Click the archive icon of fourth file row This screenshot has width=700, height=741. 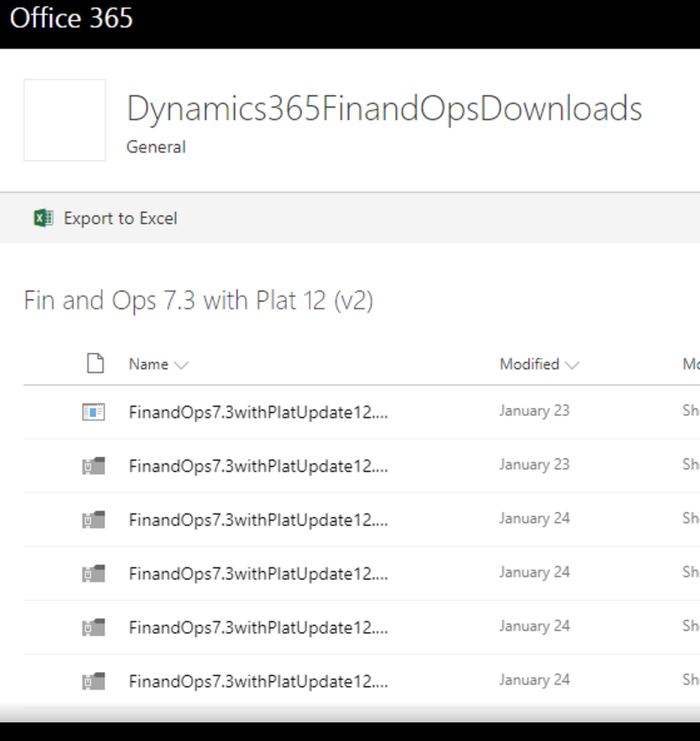click(x=94, y=574)
